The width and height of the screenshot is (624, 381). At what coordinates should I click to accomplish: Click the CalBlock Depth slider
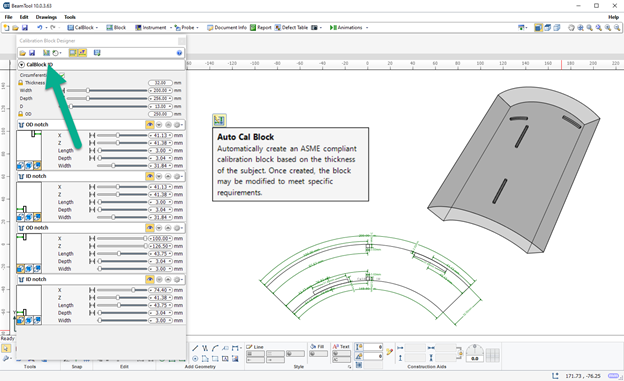tap(107, 98)
